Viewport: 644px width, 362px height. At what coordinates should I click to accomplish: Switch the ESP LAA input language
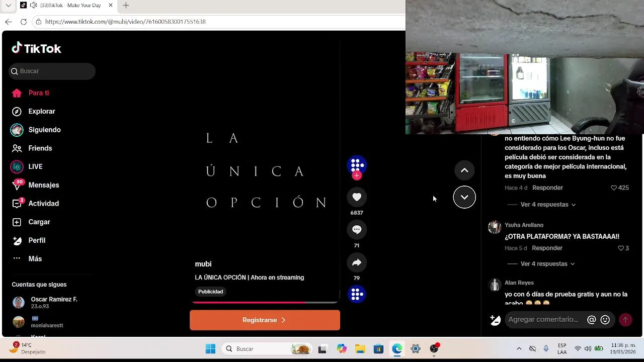(562, 349)
